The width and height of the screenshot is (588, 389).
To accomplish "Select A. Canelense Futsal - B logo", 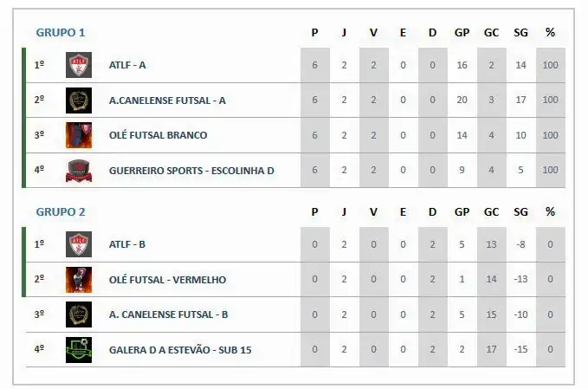I will click(79, 314).
